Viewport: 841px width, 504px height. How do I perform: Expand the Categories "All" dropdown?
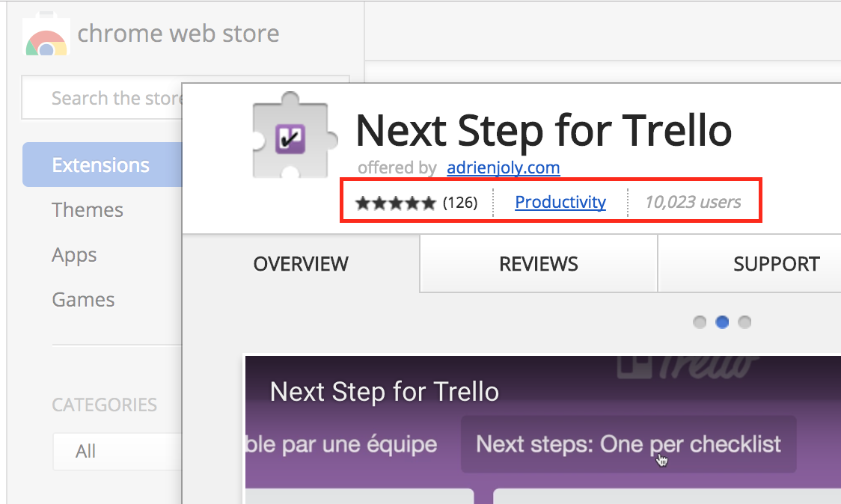[116, 452]
